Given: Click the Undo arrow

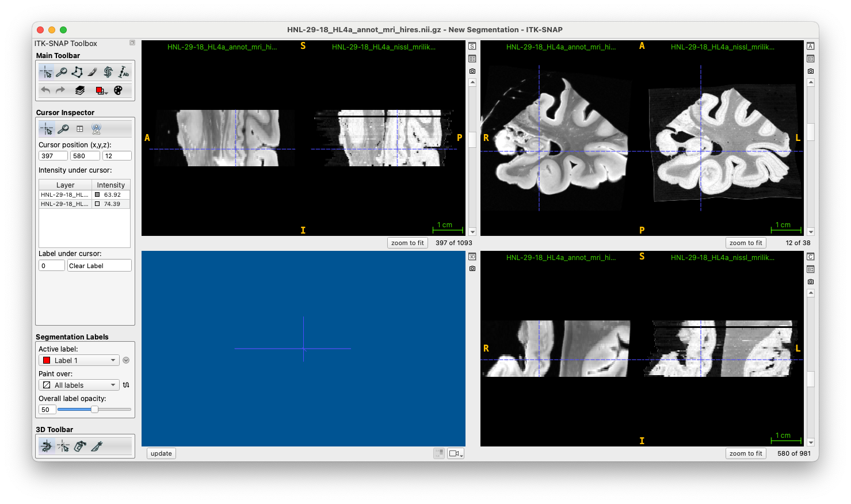Looking at the screenshot, I should [x=45, y=90].
